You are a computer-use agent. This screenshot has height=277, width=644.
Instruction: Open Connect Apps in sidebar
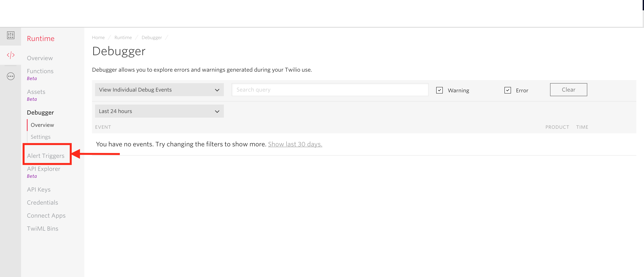point(46,216)
